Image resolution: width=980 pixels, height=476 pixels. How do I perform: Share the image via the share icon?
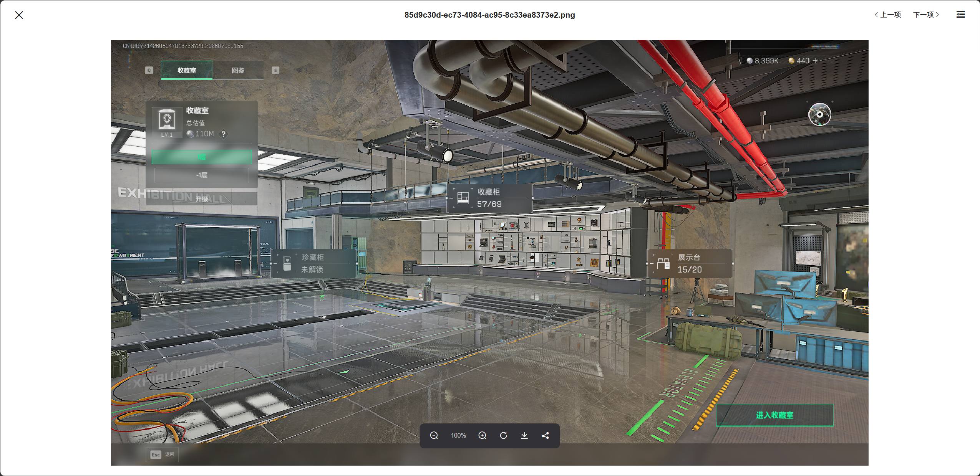(x=546, y=435)
